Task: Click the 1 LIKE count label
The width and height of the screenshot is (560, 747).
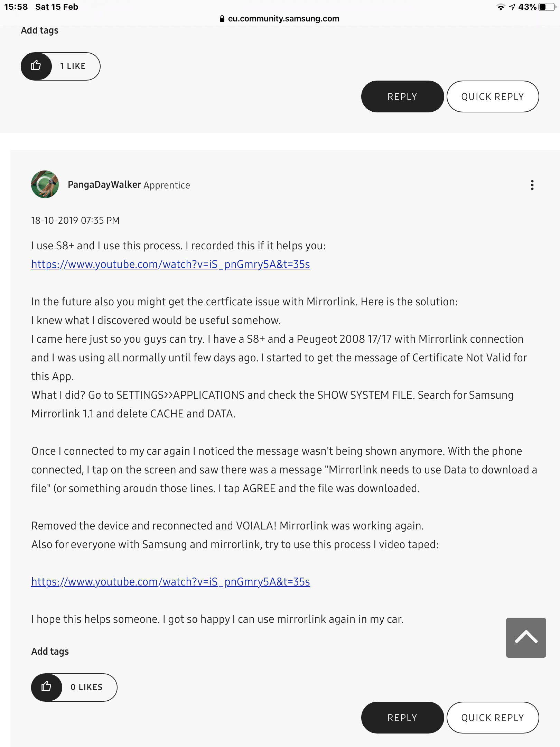Action: [x=73, y=66]
